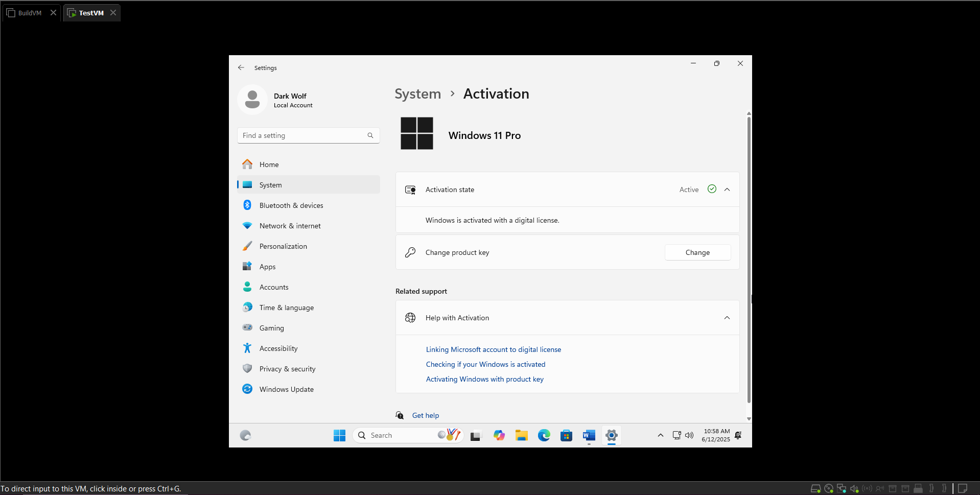Open the widgets icon on the taskbar
980x495 pixels.
tap(246, 435)
